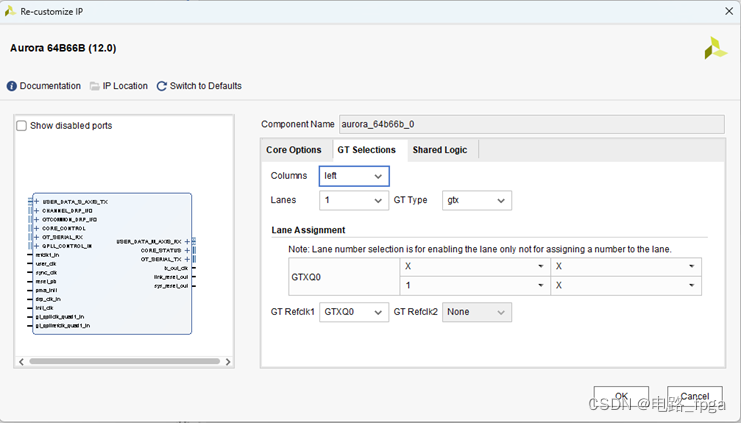Close the Re-customize IP dialog
The height and width of the screenshot is (423, 741).
729,11
